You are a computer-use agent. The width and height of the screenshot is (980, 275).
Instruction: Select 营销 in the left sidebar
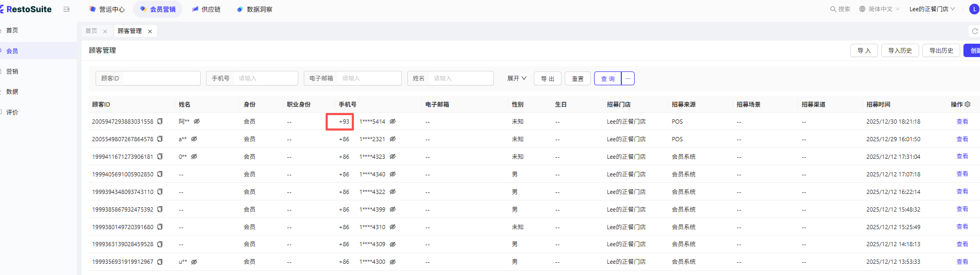tap(12, 71)
